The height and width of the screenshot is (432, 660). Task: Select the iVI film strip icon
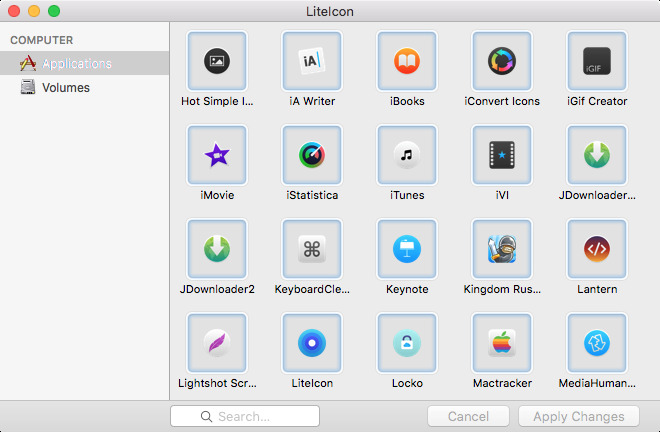tap(502, 155)
